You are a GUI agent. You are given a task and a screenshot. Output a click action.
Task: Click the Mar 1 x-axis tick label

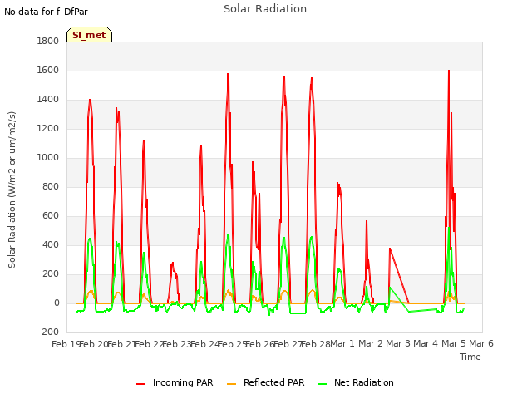[x=342, y=343]
